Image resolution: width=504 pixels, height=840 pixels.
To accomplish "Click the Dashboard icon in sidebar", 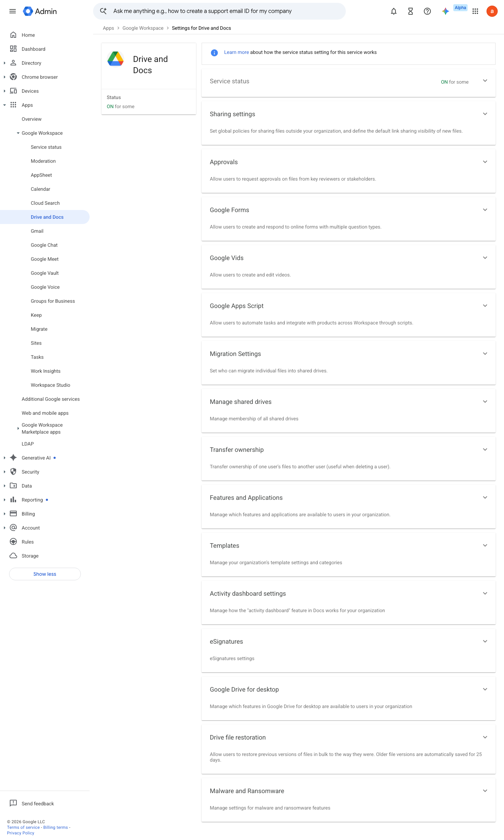I will pos(13,49).
